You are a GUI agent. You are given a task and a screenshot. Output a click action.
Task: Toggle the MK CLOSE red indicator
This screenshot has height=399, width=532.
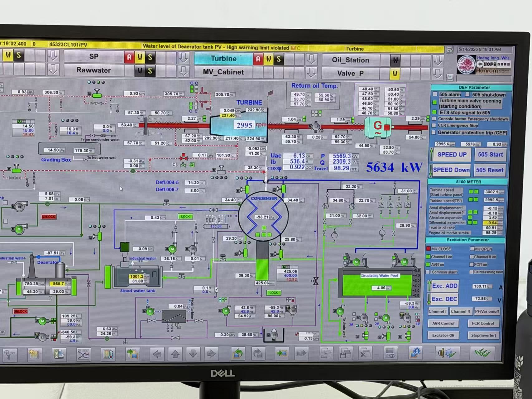click(428, 249)
